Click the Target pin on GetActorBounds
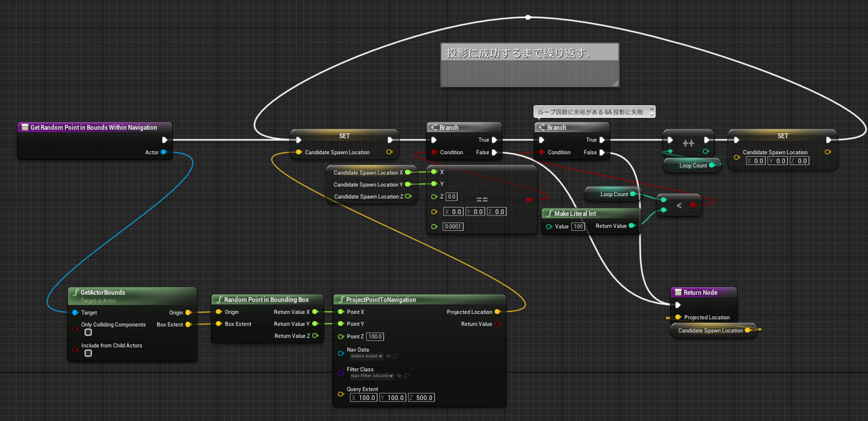Image resolution: width=868 pixels, height=421 pixels. click(75, 312)
